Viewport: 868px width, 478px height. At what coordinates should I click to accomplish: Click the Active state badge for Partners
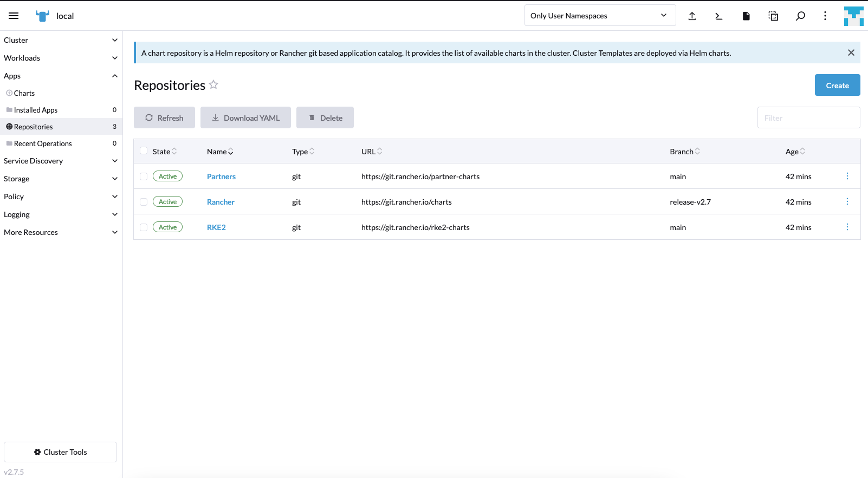point(167,176)
